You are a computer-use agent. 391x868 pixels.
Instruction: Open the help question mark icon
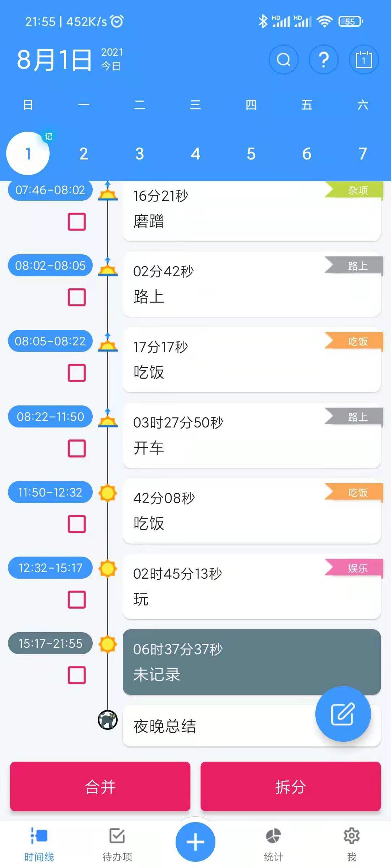[324, 60]
